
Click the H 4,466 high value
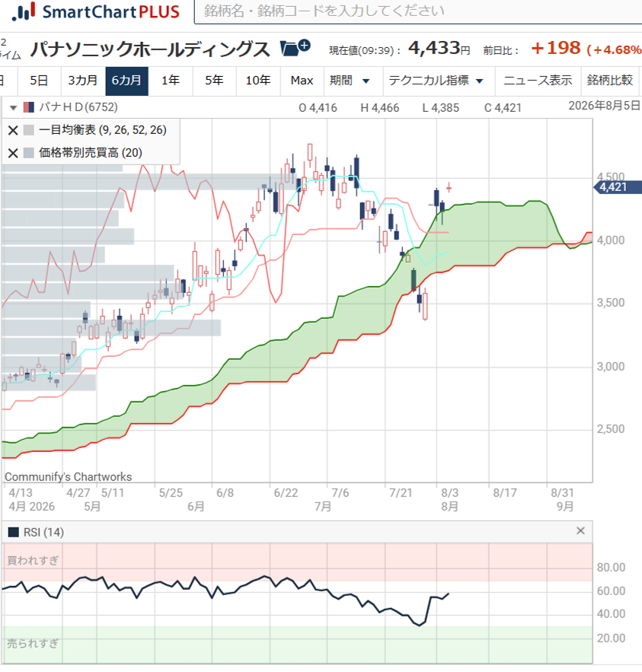[380, 108]
